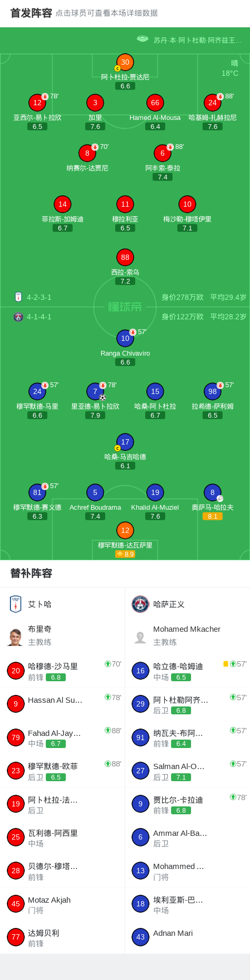Select the 4-1-4-1 formation label
This screenshot has height=980, width=250.
[x=39, y=317]
